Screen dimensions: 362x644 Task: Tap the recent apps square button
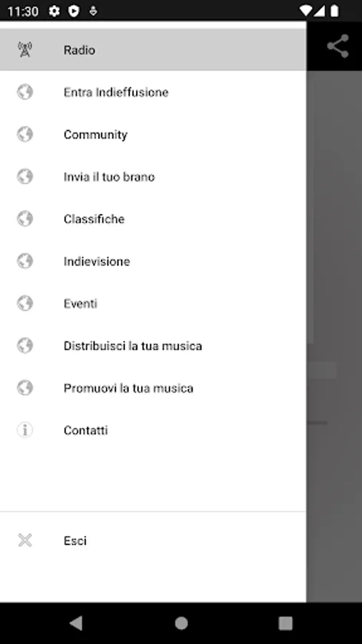pos(285,623)
